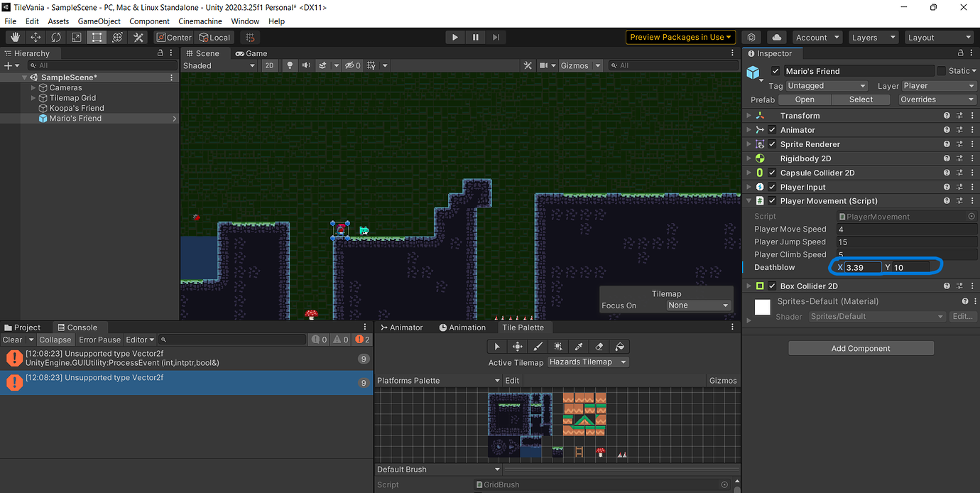
Task: Click the Sprites-Default material color swatch
Action: tap(762, 307)
